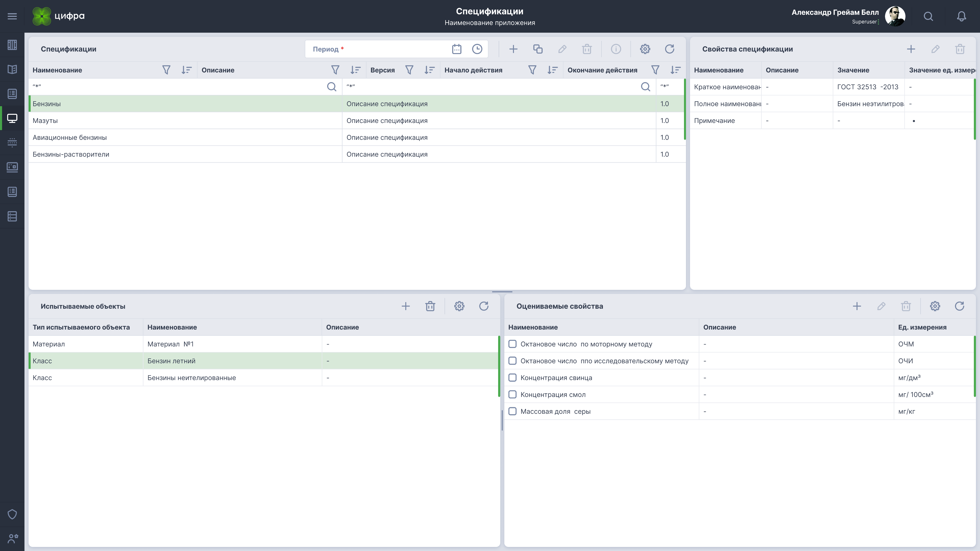Click the add record icon in Спецификации toolbar

[513, 49]
